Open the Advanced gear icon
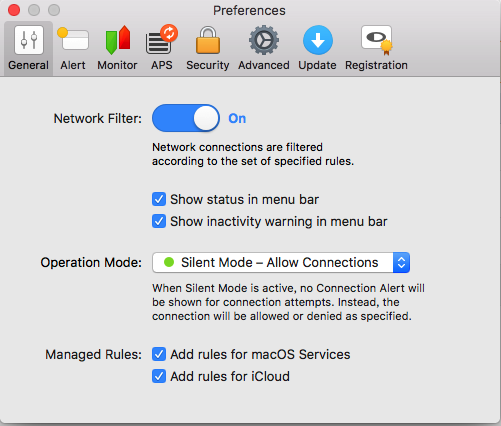Image resolution: width=501 pixels, height=426 pixels. click(x=264, y=40)
